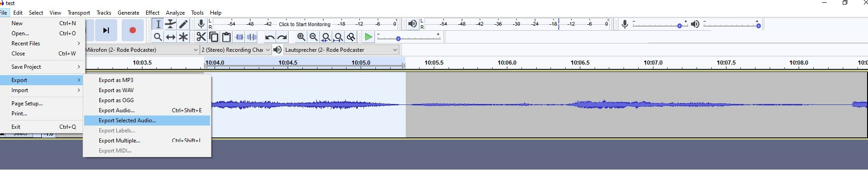Viewport: 868px width, 170px height.
Task: Start recording with the Record button
Action: tap(132, 30)
